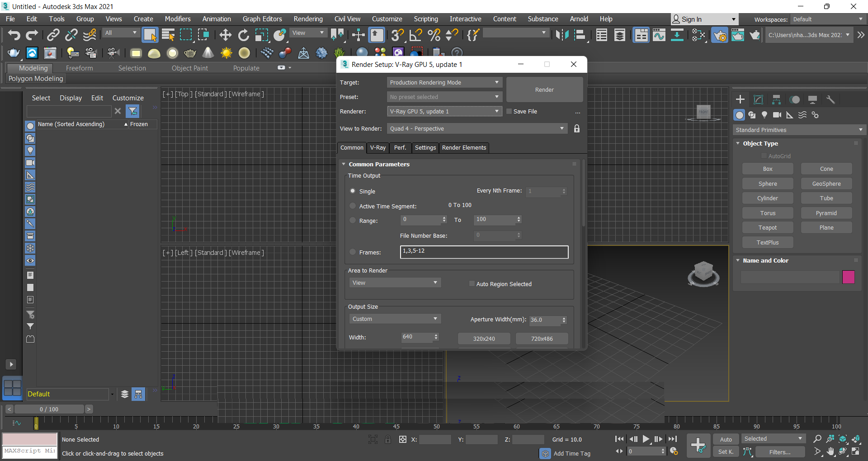Activate the Select and Move tool
The height and width of the screenshot is (461, 868).
click(225, 35)
